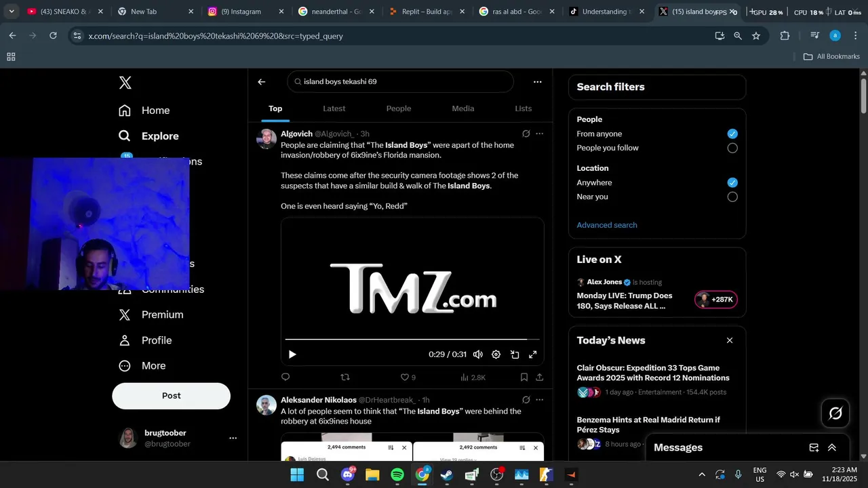Share the Algovich post
The height and width of the screenshot is (488, 868).
pyautogui.click(x=540, y=378)
